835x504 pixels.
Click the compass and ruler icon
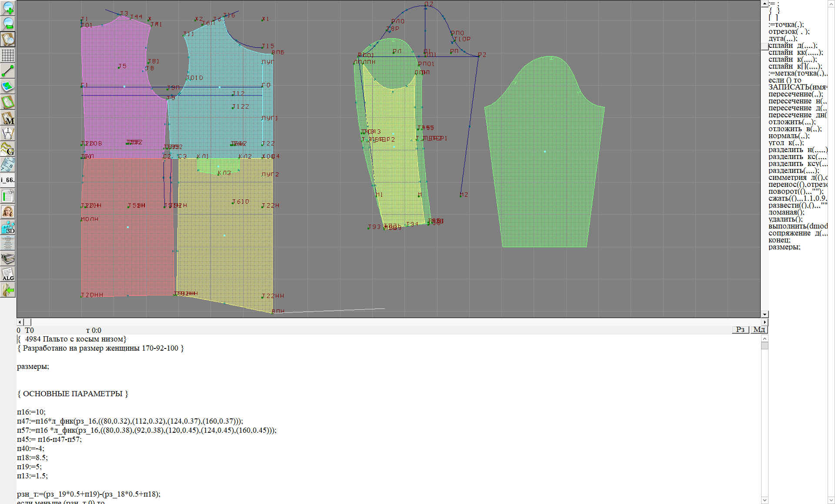pos(8,133)
